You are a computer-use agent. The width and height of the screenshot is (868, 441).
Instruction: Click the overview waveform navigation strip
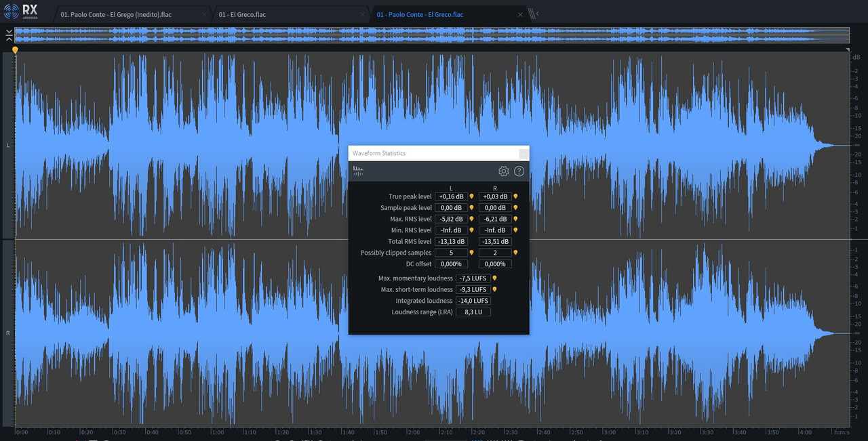tap(432, 35)
